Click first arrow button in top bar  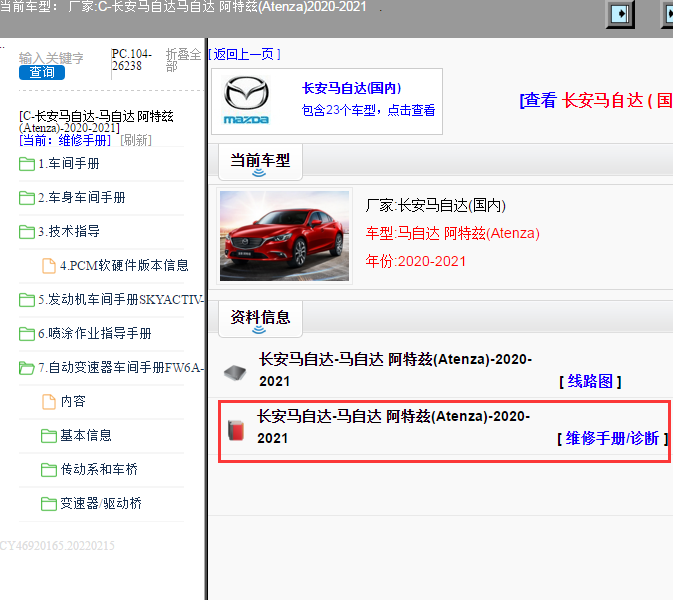(x=620, y=14)
